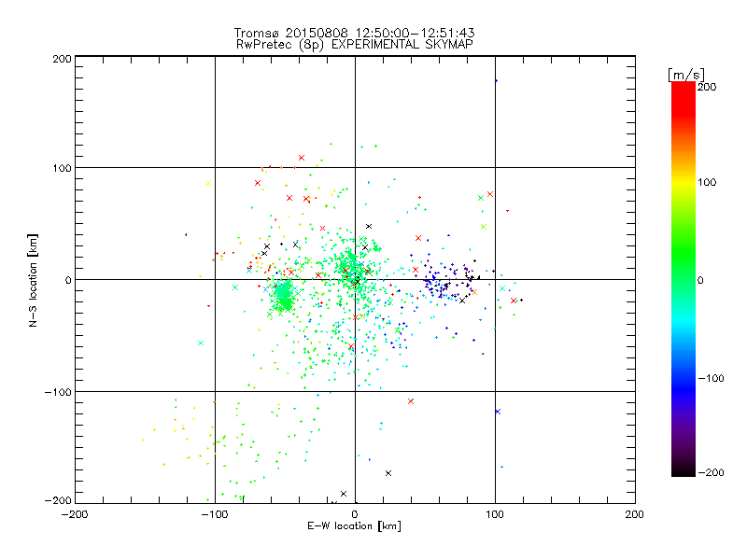747x560 pixels.
Task: Click the N-S axis tick label "100"
Action: coord(62,169)
